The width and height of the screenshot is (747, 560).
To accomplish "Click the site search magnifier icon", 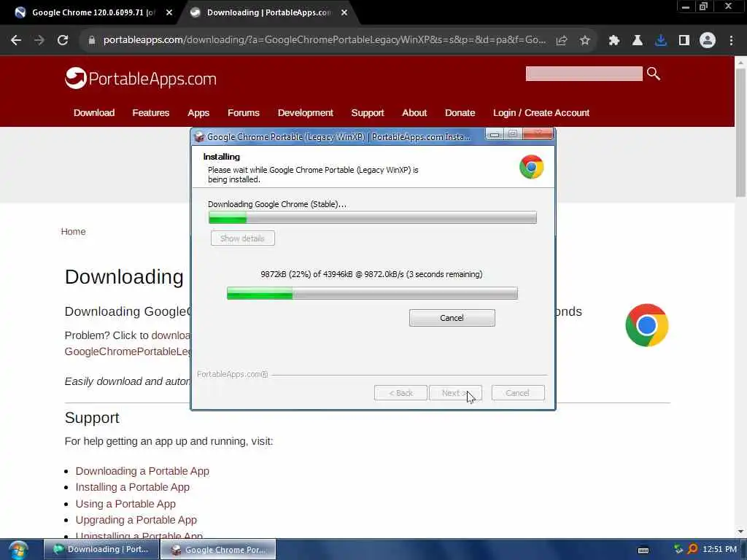I will click(x=654, y=74).
